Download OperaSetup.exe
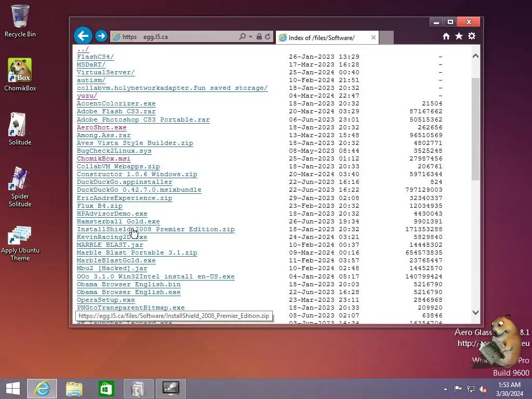This screenshot has height=399, width=532. pyautogui.click(x=105, y=300)
